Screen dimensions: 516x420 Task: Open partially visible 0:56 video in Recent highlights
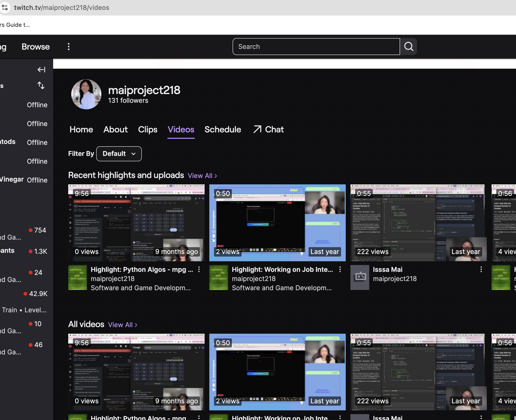pyautogui.click(x=504, y=222)
